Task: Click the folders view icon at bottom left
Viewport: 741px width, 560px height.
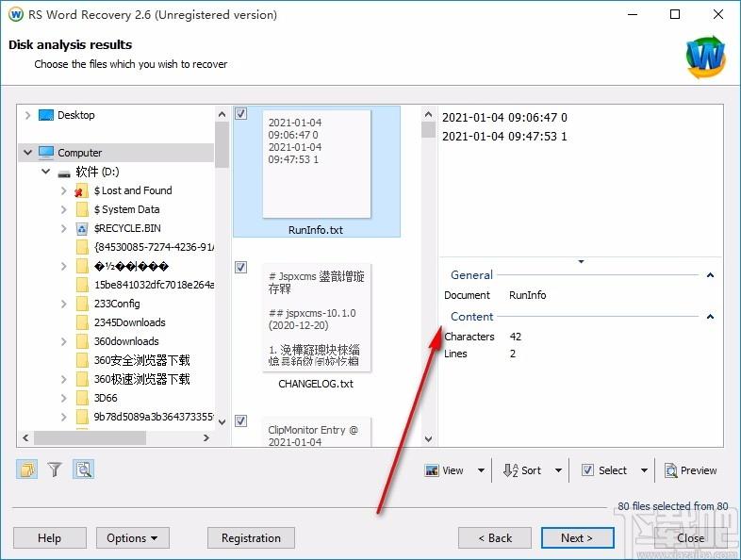Action: [x=27, y=469]
